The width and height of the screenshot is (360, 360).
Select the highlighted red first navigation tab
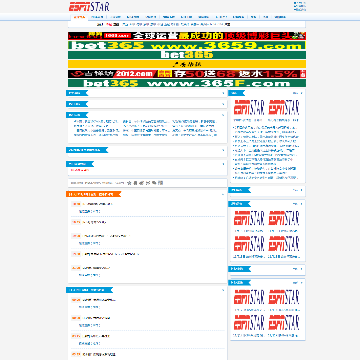pyautogui.click(x=79, y=17)
